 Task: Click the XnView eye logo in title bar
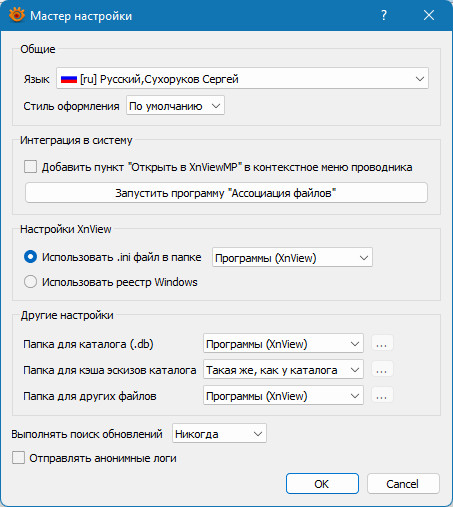17,15
